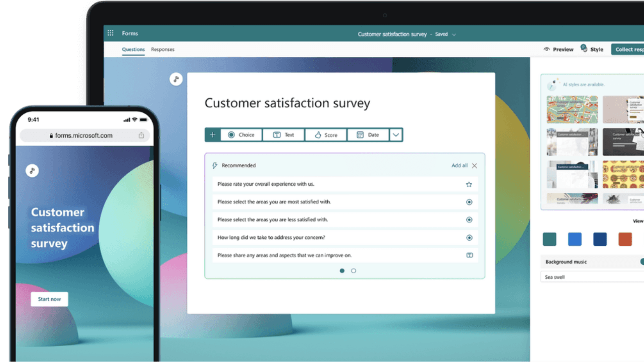Click the music note icon beside the form
This screenshot has width=644, height=362.
[x=176, y=79]
